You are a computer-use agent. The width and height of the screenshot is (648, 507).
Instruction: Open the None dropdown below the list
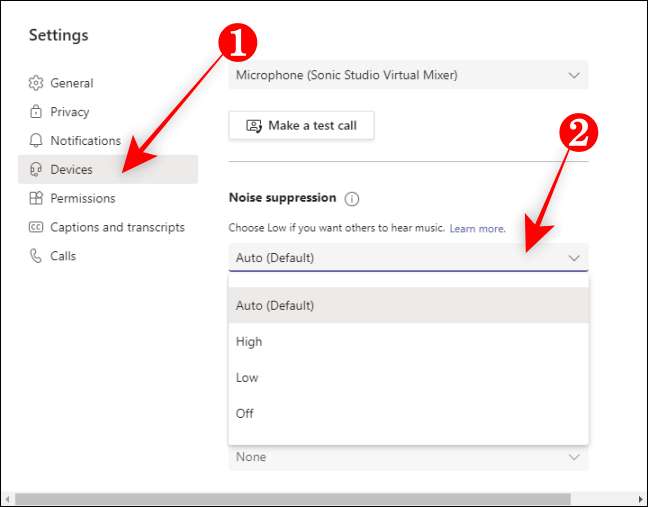(x=573, y=457)
